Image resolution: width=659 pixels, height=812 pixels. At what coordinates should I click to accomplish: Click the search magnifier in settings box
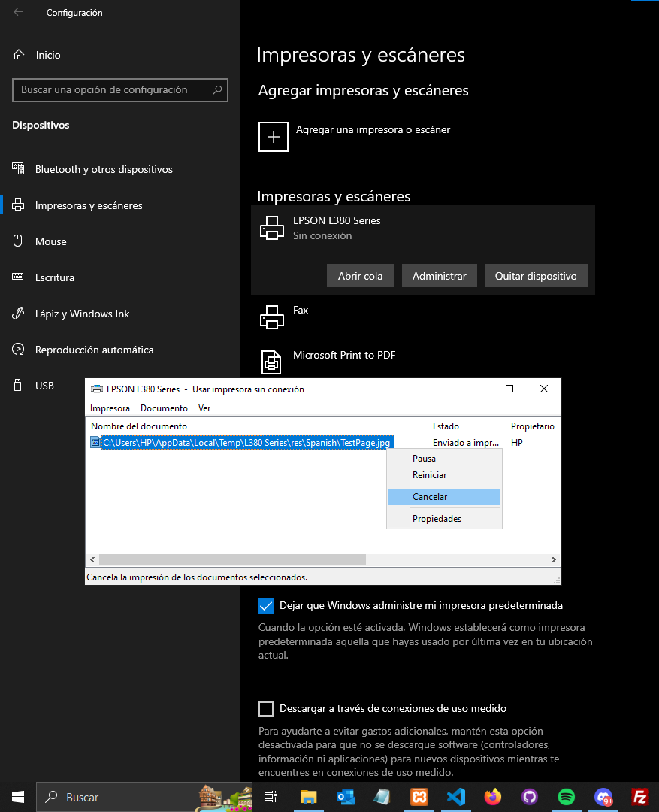217,90
